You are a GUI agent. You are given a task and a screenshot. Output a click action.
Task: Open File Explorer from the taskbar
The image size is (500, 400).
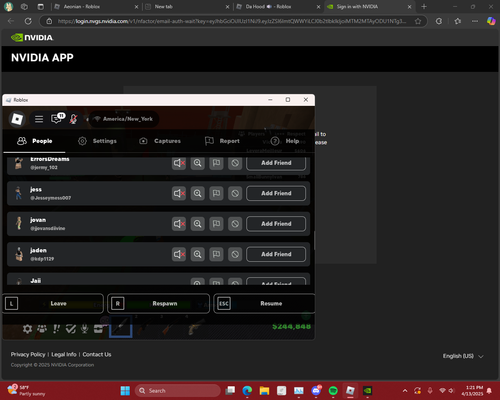pyautogui.click(x=264, y=390)
